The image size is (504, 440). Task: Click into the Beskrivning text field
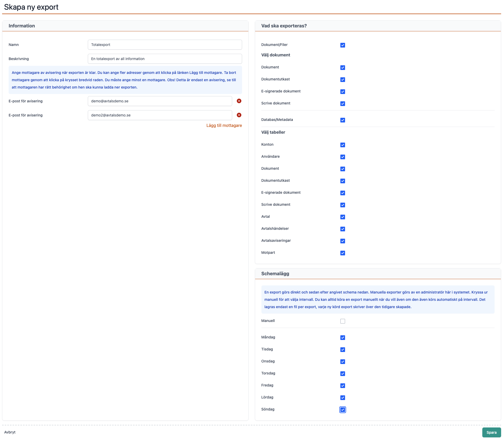coord(165,59)
